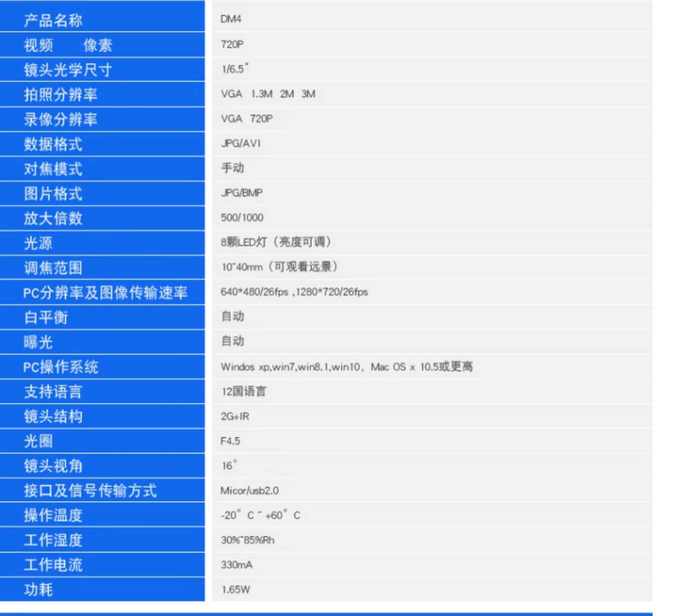This screenshot has height=616, width=687.
Task: Select the Windos xp, win7 operating systems value
Action: (347, 366)
